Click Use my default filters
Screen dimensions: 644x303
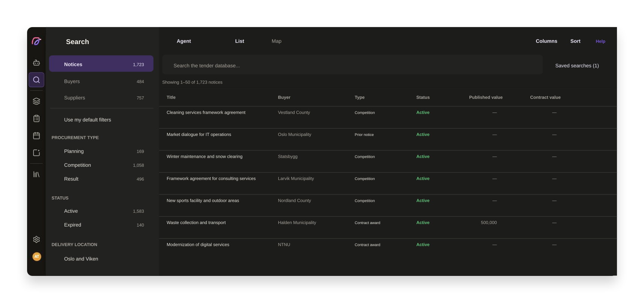(88, 120)
